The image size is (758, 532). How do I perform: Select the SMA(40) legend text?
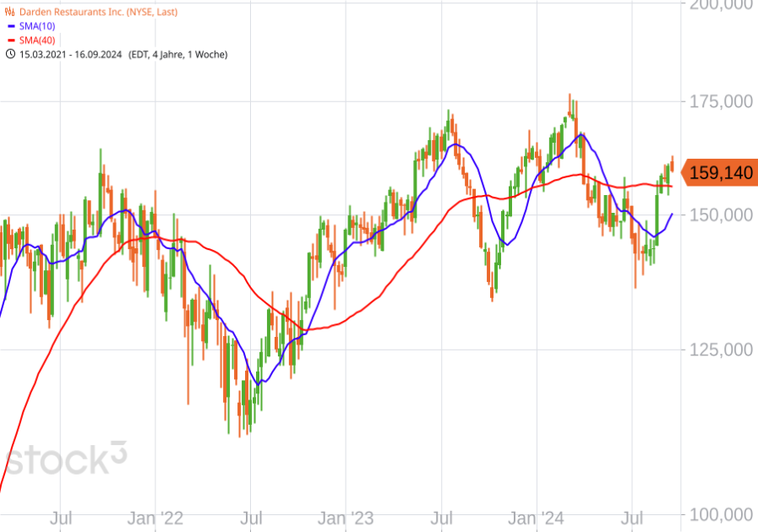[37, 40]
